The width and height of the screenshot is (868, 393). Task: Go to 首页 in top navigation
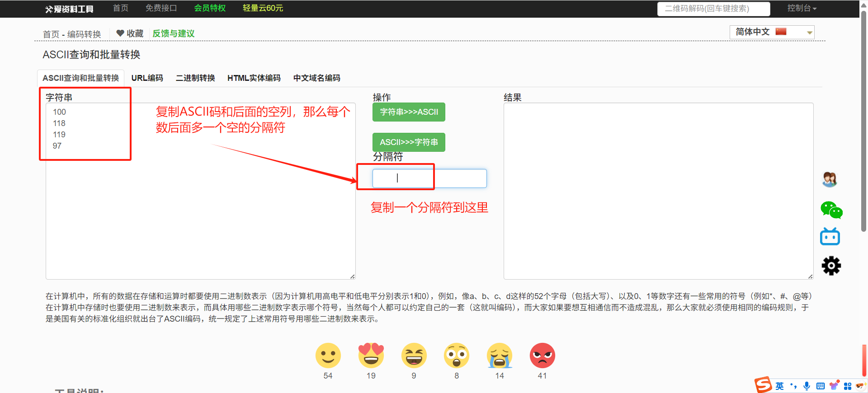point(121,8)
